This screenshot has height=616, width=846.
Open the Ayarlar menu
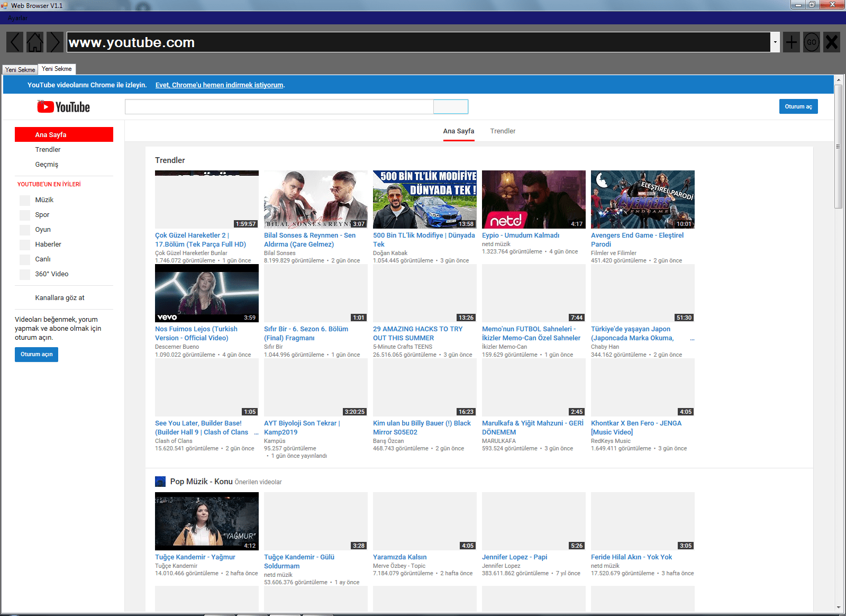(x=17, y=18)
